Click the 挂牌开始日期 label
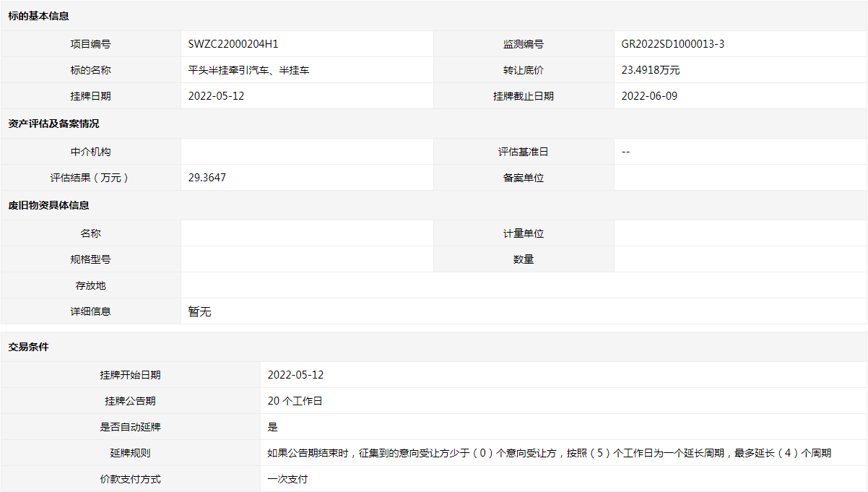Image resolution: width=868 pixels, height=492 pixels. (x=131, y=375)
